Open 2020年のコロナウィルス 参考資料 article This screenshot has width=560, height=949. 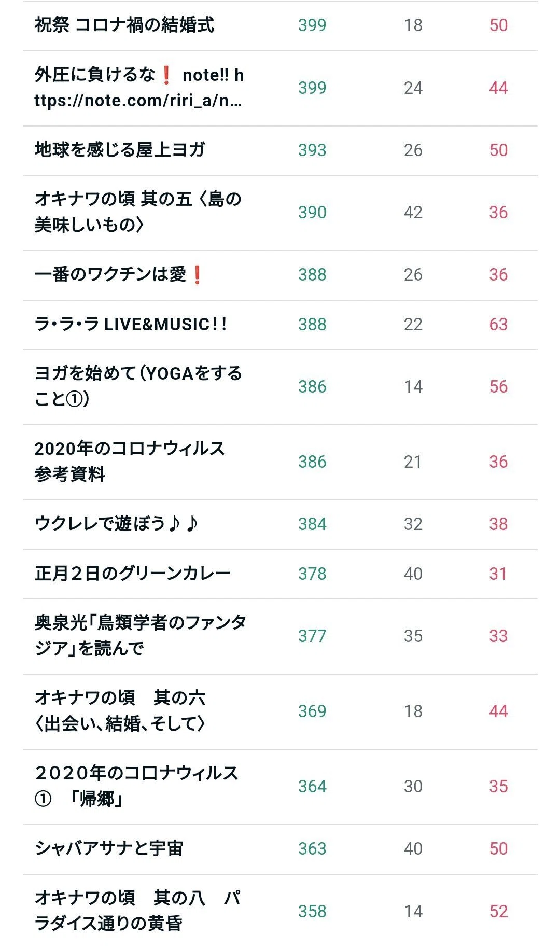tap(130, 462)
